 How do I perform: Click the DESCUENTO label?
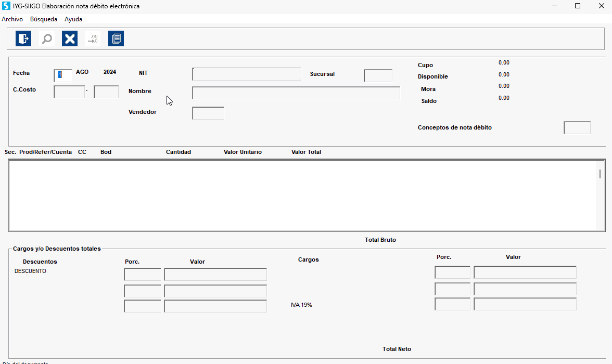30,271
